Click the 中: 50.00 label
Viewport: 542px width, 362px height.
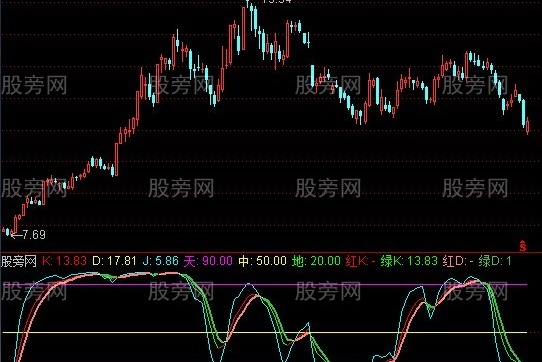263,261
